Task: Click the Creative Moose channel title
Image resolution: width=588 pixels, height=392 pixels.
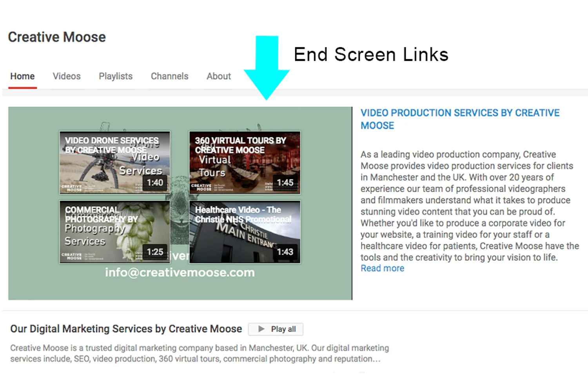Action: pos(57,37)
